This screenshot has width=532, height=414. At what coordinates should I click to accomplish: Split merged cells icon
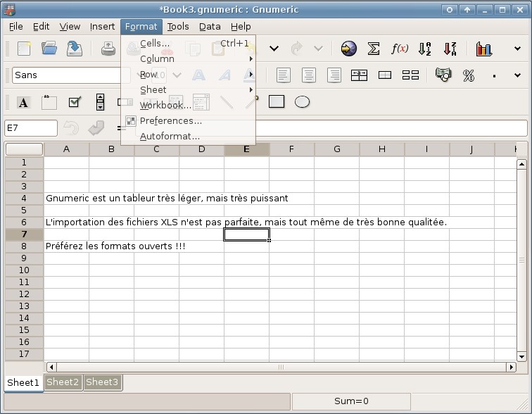pos(410,75)
